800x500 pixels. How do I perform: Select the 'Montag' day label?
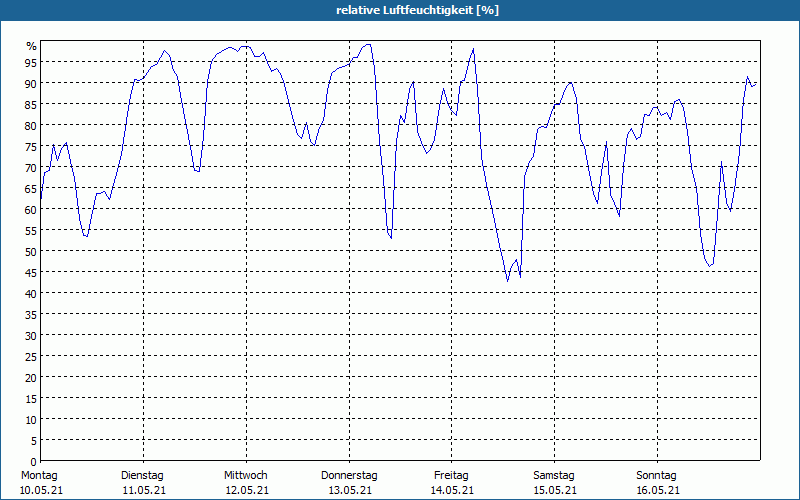(x=39, y=475)
